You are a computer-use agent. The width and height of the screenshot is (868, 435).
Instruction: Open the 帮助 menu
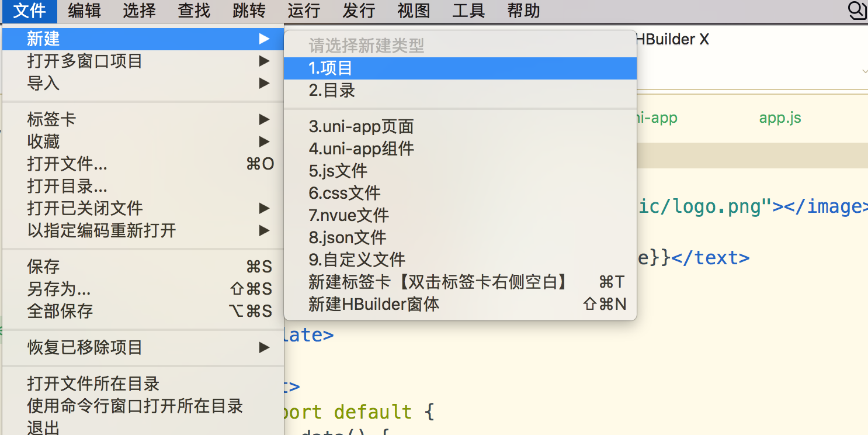point(523,11)
